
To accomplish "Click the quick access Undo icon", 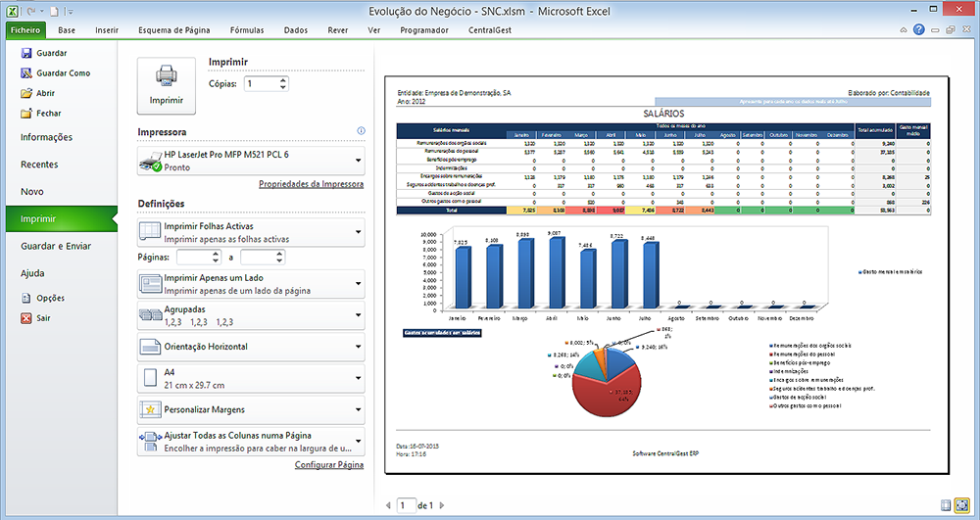I will 30,11.
